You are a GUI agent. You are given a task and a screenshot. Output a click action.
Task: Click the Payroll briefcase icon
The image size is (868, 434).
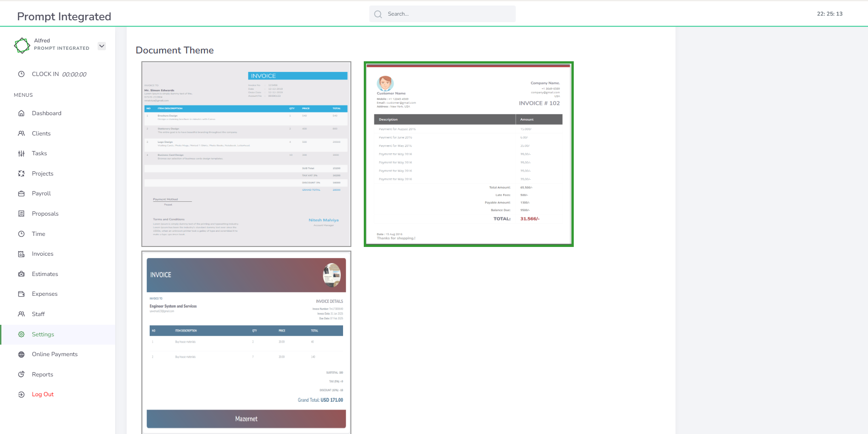[21, 194]
